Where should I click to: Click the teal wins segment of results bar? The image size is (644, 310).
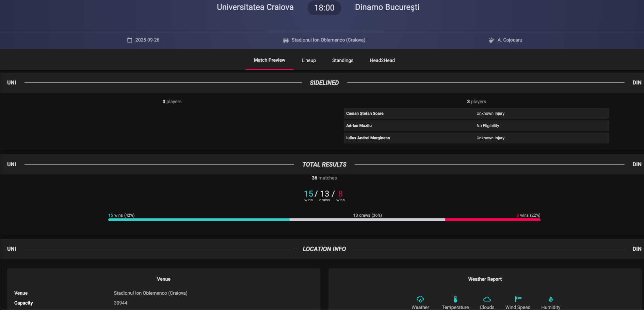[x=199, y=220]
